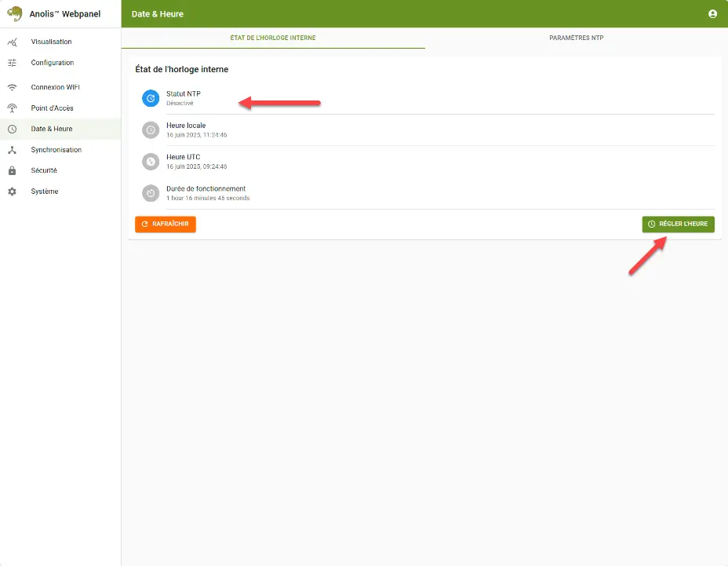Viewport: 728px width, 566px height.
Task: Click the Connexion WIFI signal icon
Action: coord(13,87)
